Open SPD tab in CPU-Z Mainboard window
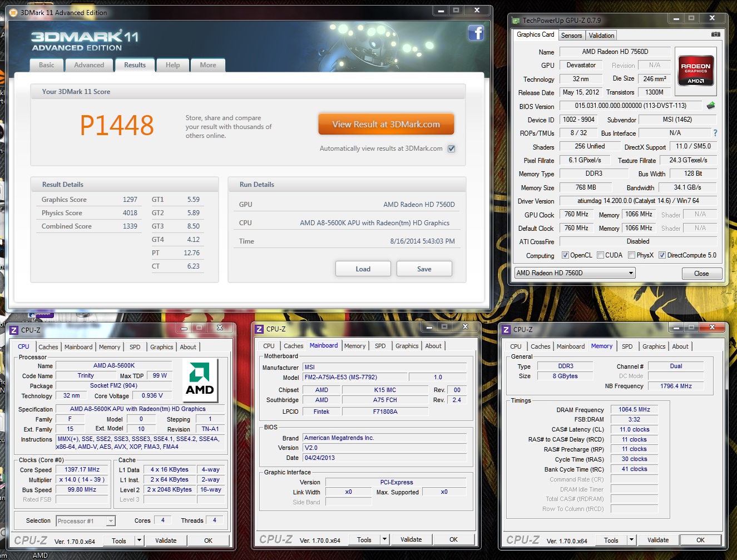737x560 pixels. click(380, 346)
